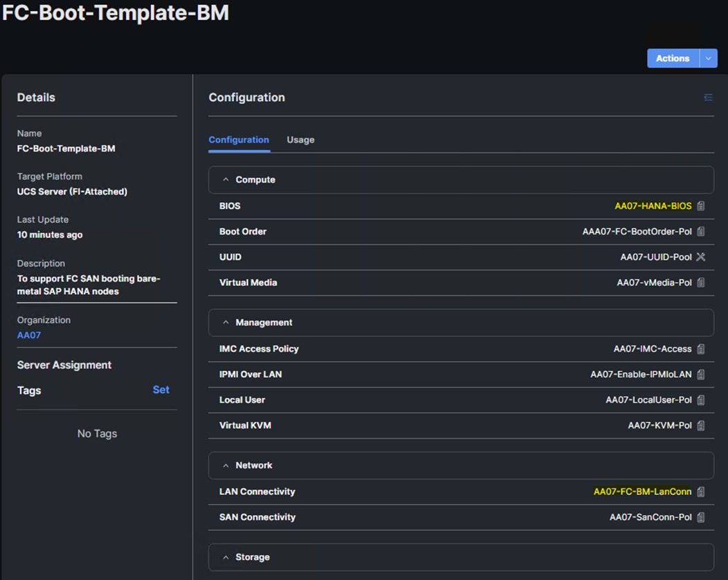Click the AA07-FC-BM-LanConn policy name
Screen dimensions: 728x580
point(643,491)
